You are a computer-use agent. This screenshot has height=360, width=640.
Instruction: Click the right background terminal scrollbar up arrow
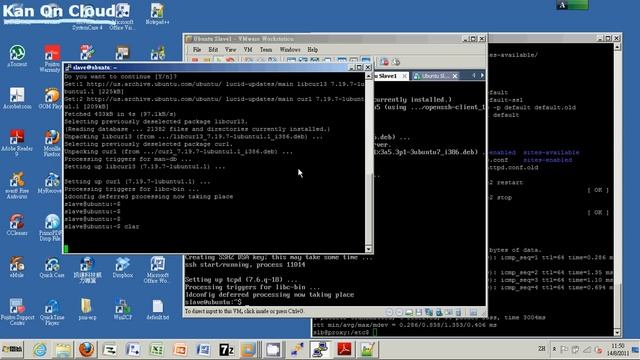pos(617,47)
